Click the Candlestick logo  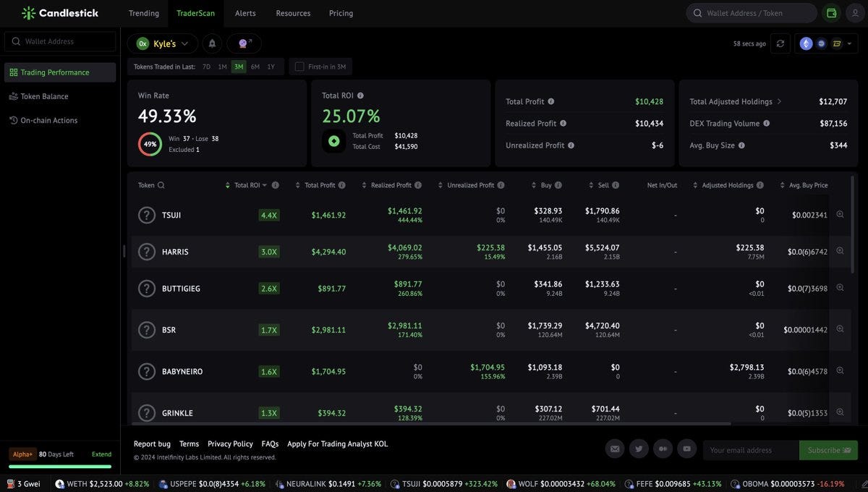point(60,13)
